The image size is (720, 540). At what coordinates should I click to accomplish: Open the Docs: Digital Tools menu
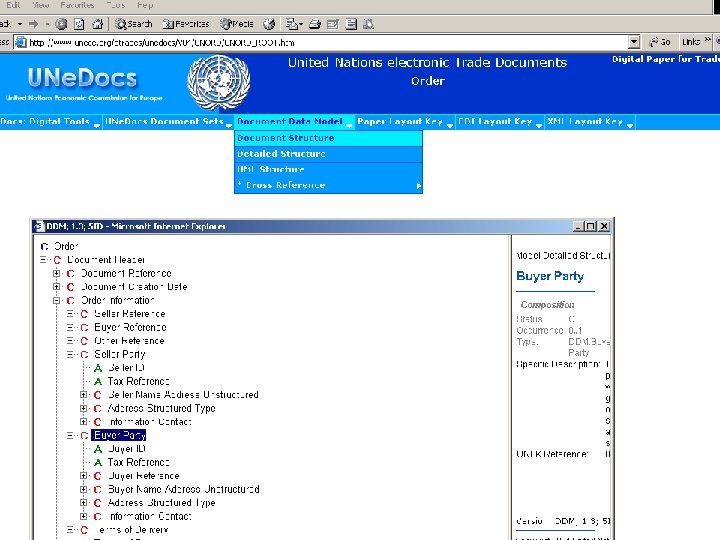click(x=50, y=122)
